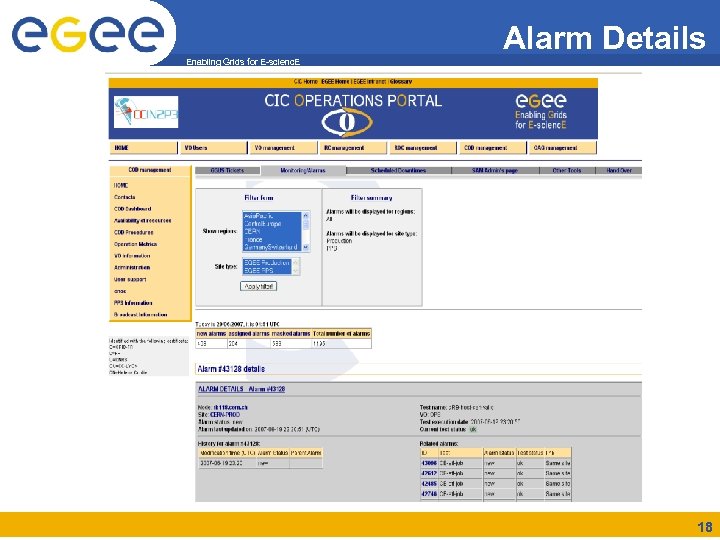
Task: Click the CIC Operations Portal eye logo
Action: click(x=347, y=122)
